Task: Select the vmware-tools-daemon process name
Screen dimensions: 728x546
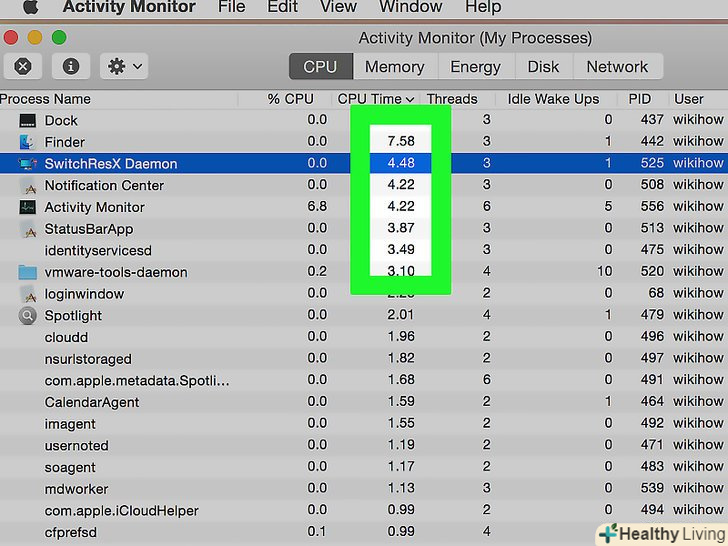Action: coord(116,272)
